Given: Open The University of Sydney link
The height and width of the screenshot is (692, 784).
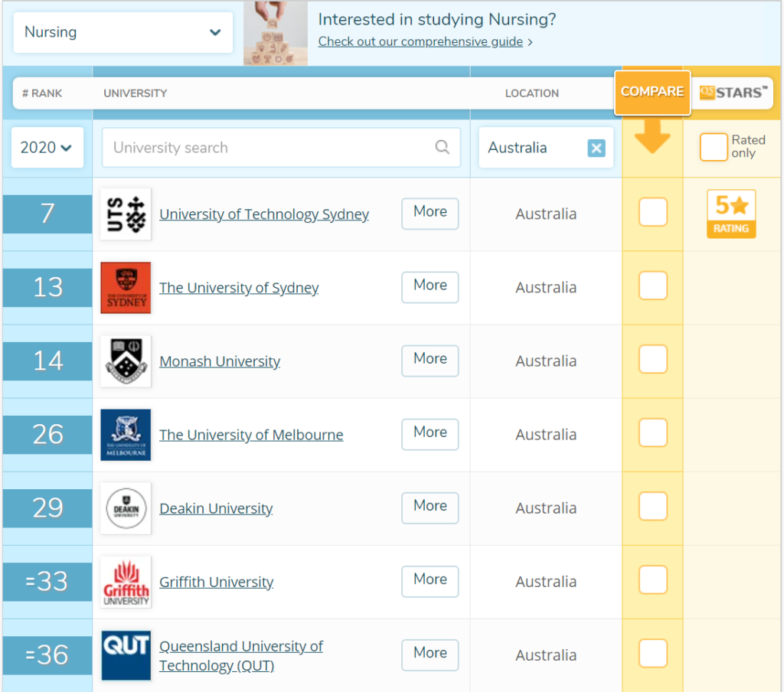Looking at the screenshot, I should tap(239, 288).
